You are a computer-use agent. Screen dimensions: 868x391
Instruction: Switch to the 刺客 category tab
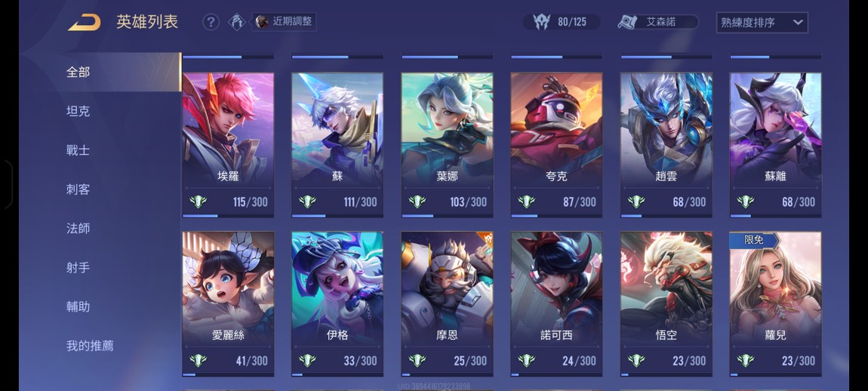point(78,189)
